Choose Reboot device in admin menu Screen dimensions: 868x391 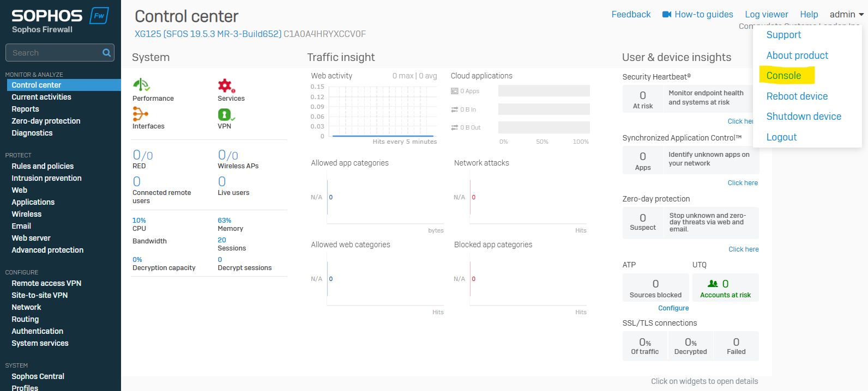797,96
